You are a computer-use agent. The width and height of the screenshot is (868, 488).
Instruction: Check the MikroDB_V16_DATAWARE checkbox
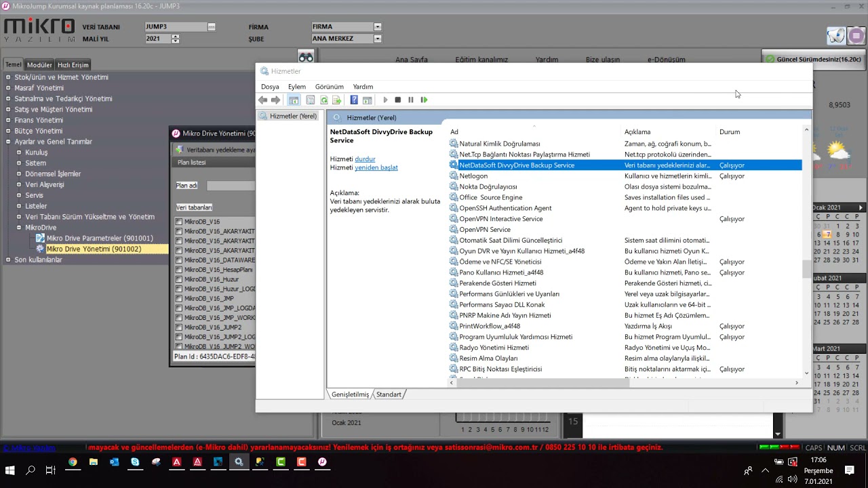(x=179, y=260)
